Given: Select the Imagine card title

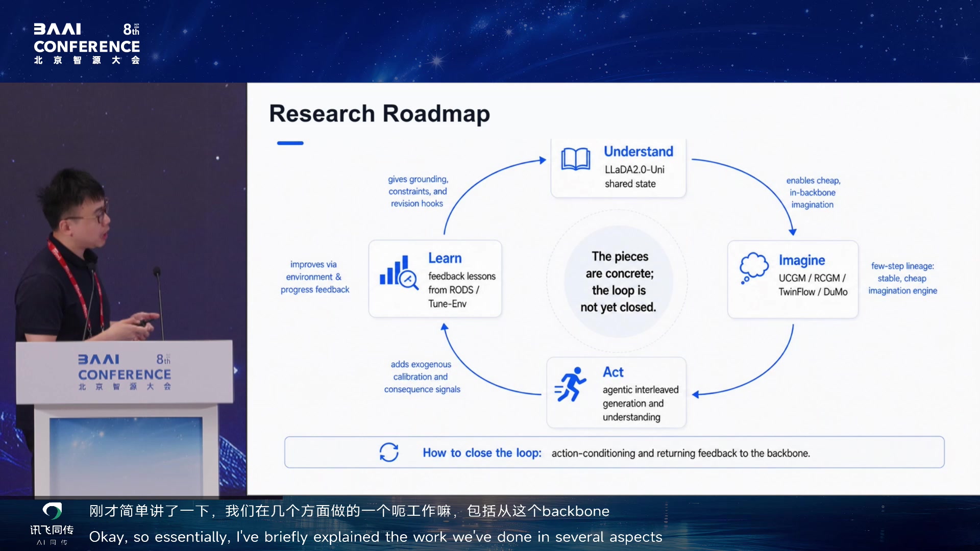Looking at the screenshot, I should (x=802, y=260).
